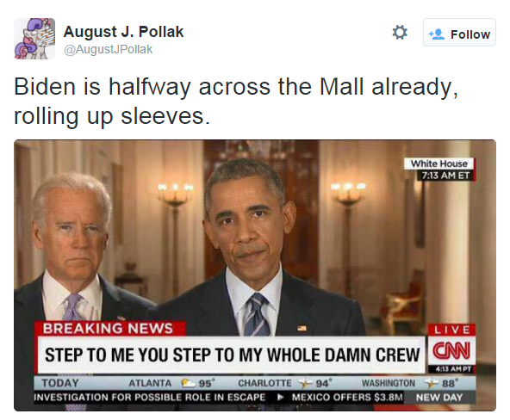Click the 4:13 AM PT time
Viewport: 510px width, 420px height.
[x=454, y=369]
